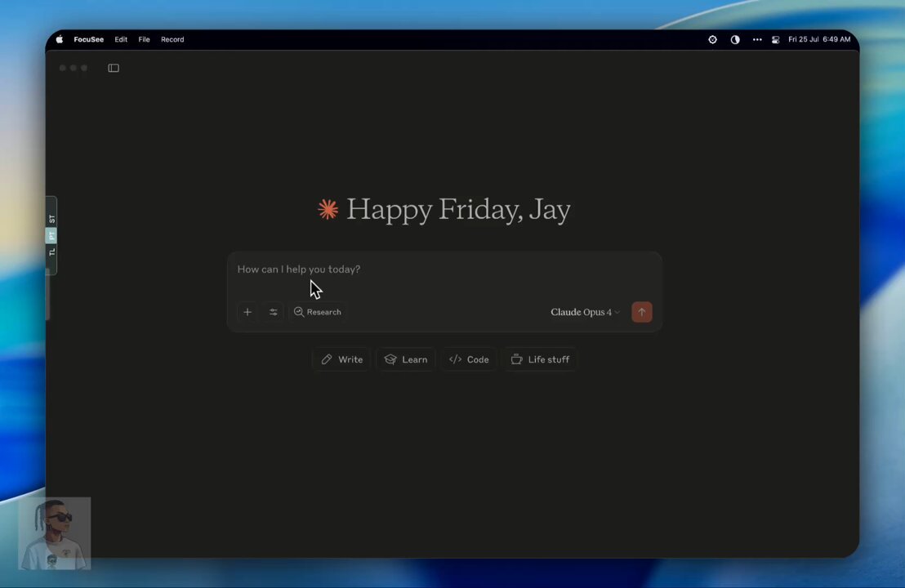Select the PT side tab
Image resolution: width=905 pixels, height=588 pixels.
(52, 235)
